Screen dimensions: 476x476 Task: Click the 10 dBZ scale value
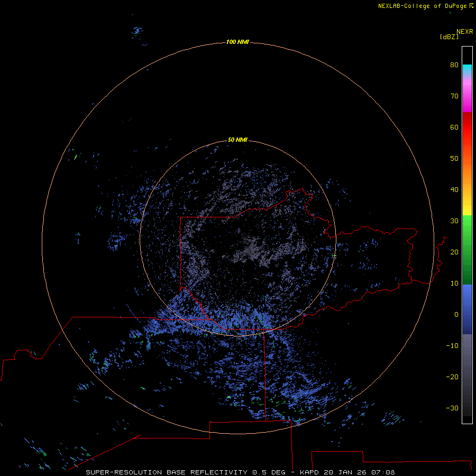(x=454, y=283)
